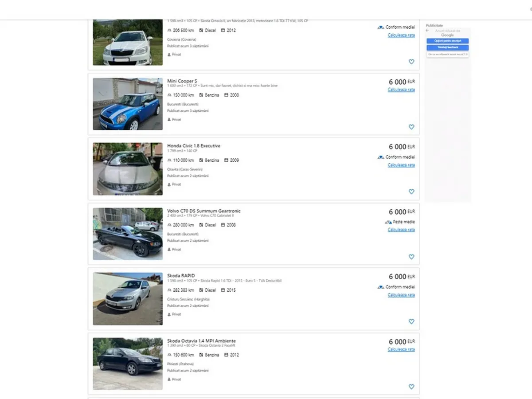Click Calculeaza rata for the Mini Cooper S

pos(401,90)
